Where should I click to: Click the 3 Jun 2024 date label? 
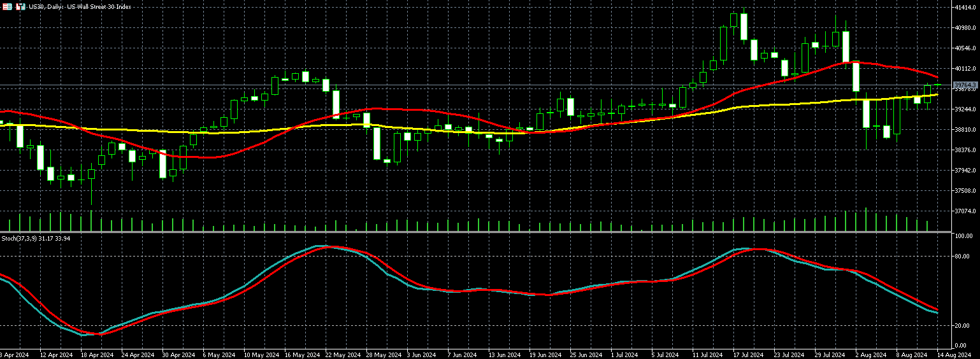[x=421, y=355]
